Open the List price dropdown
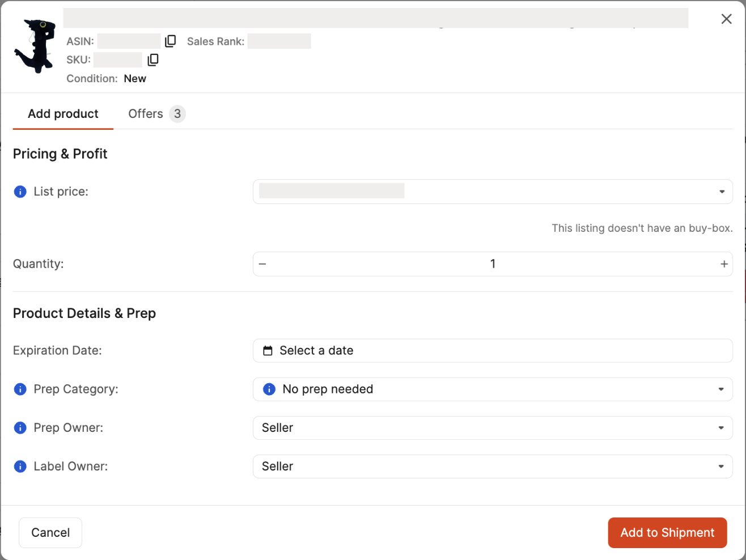 click(493, 192)
